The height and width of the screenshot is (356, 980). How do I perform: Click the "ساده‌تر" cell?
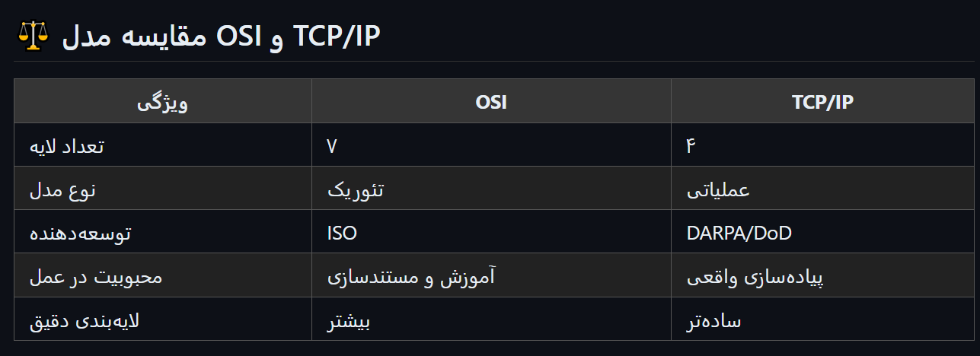[714, 320]
